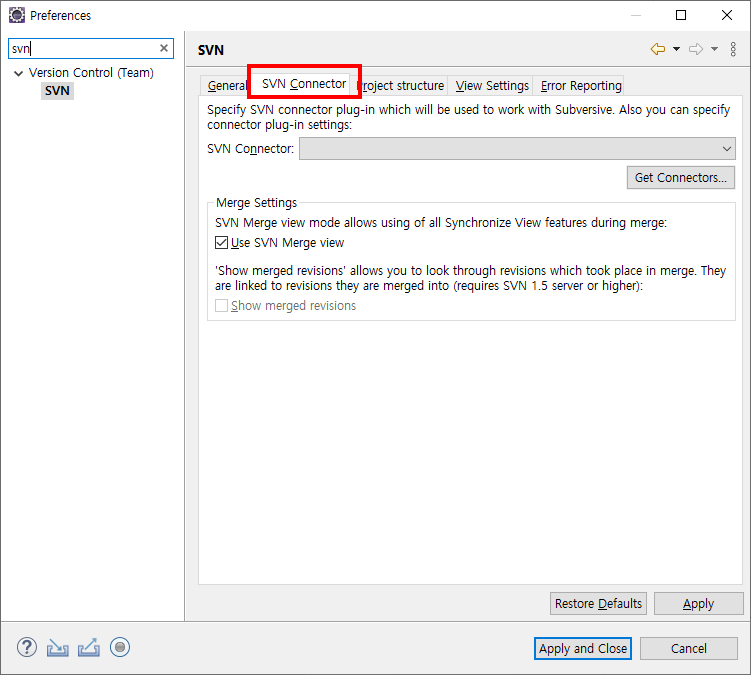Click the record (oomph) preference icon
751x675 pixels.
(120, 647)
